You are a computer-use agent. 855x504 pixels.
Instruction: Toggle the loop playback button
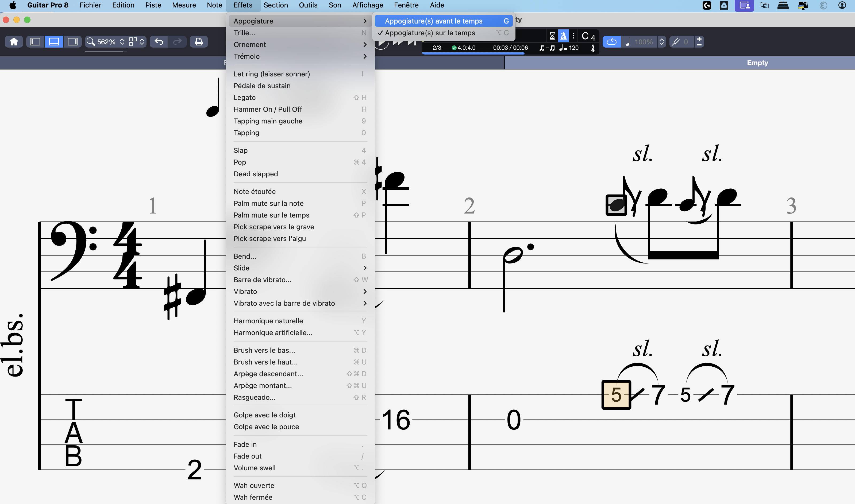click(611, 41)
